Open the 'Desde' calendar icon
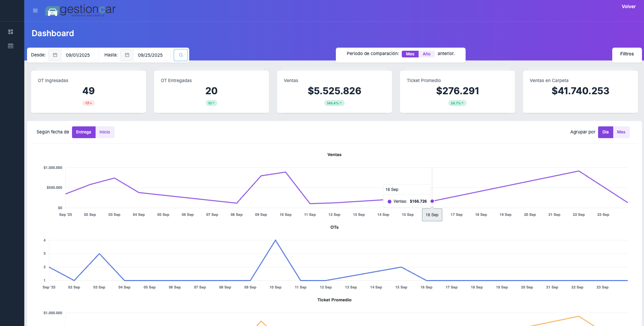Screen dimensions: 644x326 tap(55, 55)
